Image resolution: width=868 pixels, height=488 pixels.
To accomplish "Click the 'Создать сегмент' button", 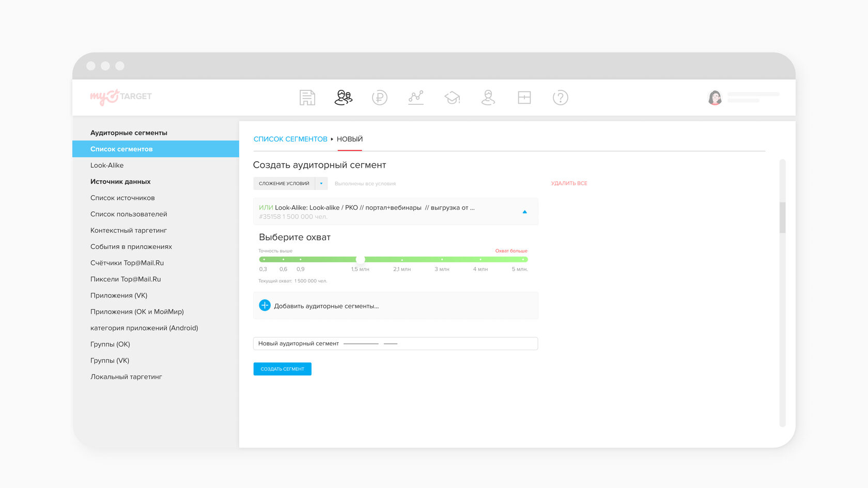I will pyautogui.click(x=282, y=369).
